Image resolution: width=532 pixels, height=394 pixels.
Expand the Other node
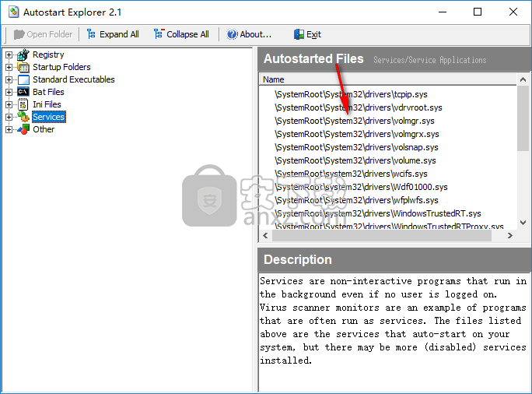point(9,130)
